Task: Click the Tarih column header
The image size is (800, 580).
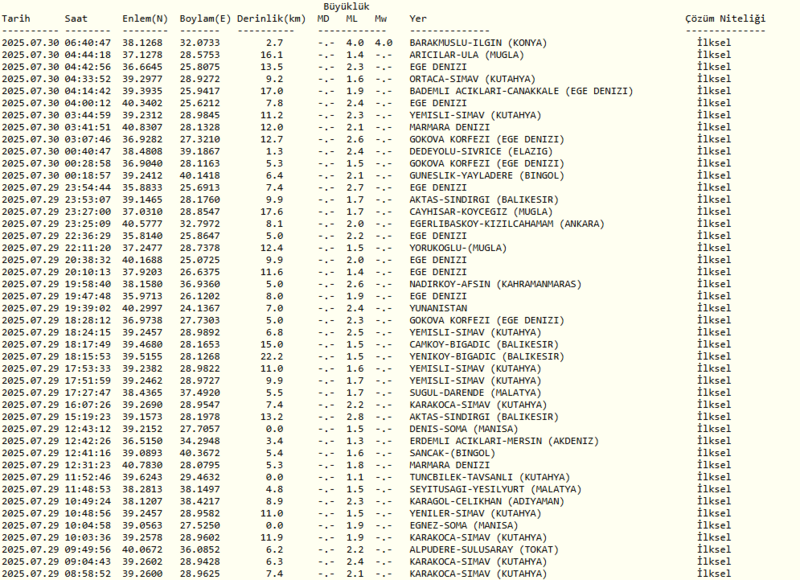Action: pos(19,19)
